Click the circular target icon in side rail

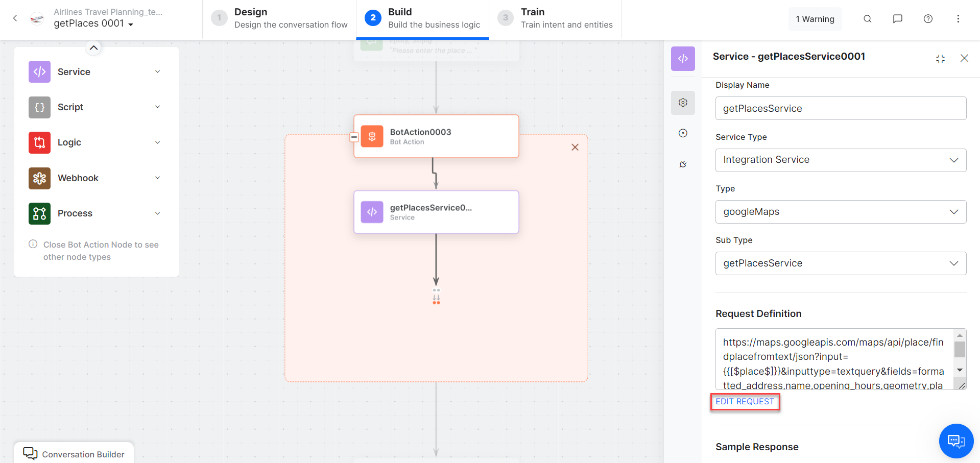coord(683,133)
